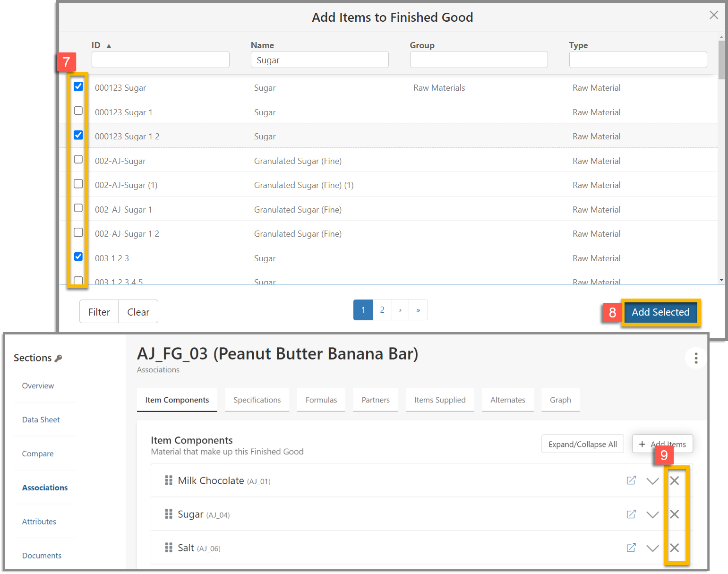Go to next results page arrow
728x574 pixels.
(400, 310)
